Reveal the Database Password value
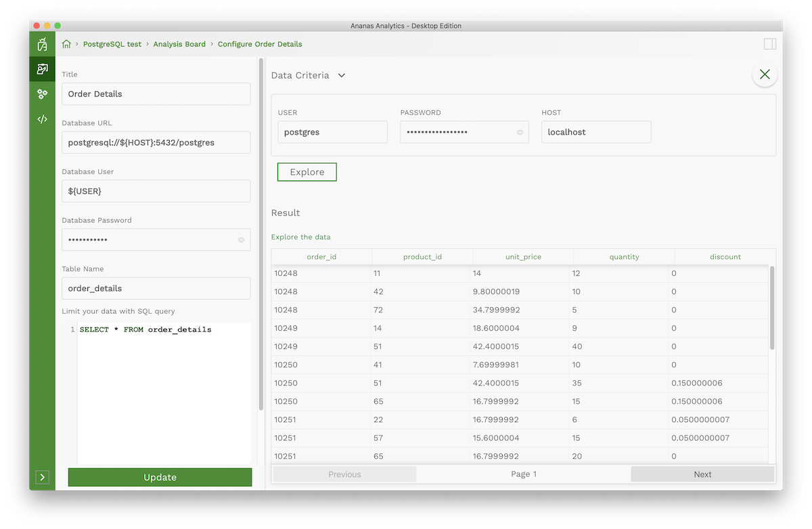Image resolution: width=812 pixels, height=529 pixels. [x=241, y=239]
